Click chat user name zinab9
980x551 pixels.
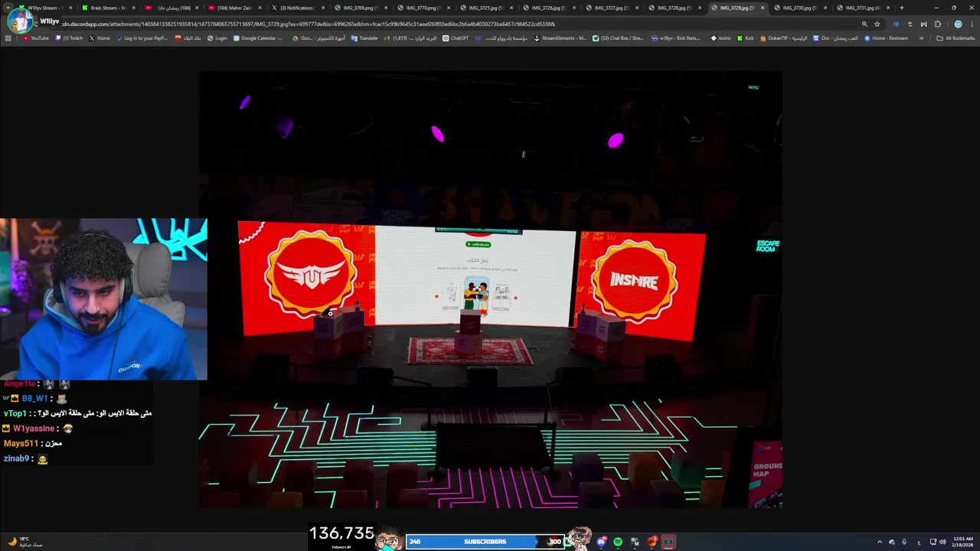pyautogui.click(x=16, y=458)
